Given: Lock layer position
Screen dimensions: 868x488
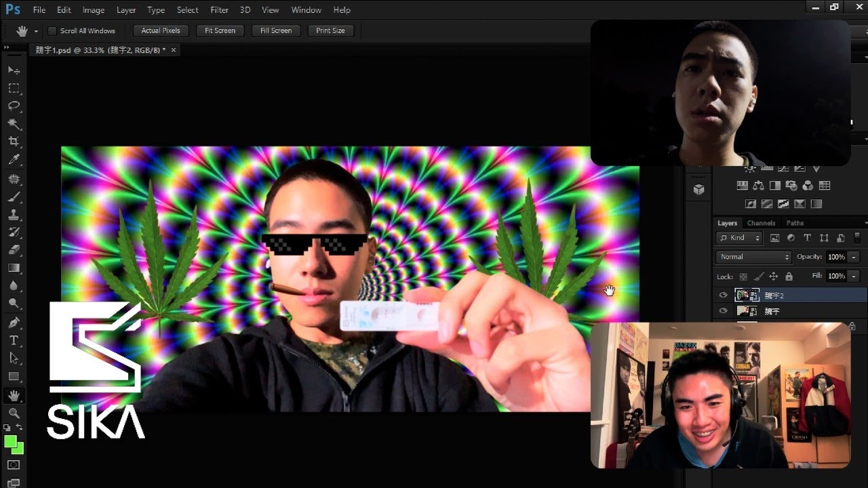Looking at the screenshot, I should pos(773,277).
